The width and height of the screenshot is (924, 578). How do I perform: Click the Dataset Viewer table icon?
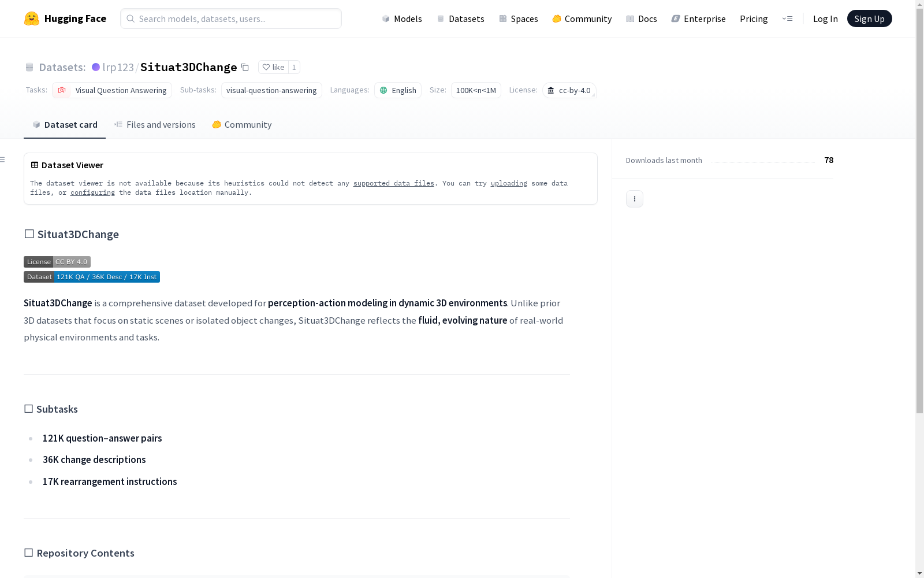(x=35, y=165)
